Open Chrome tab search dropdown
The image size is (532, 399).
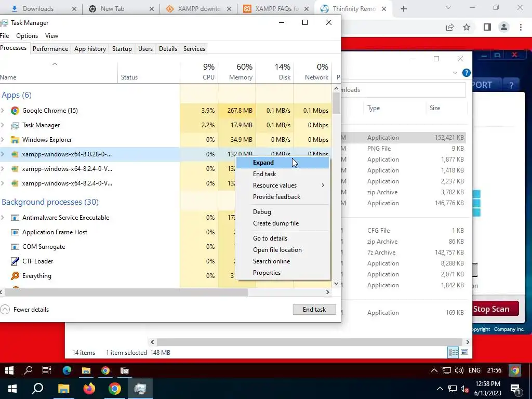pos(448,7)
